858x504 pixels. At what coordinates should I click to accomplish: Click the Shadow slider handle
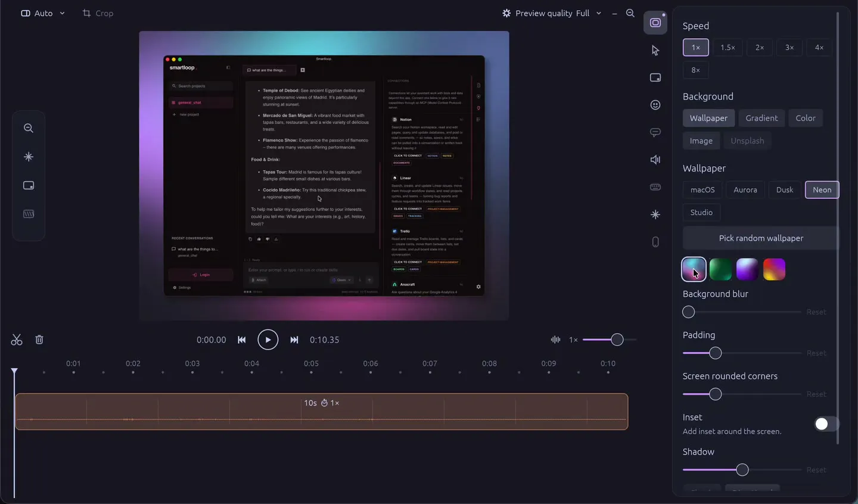click(x=742, y=469)
